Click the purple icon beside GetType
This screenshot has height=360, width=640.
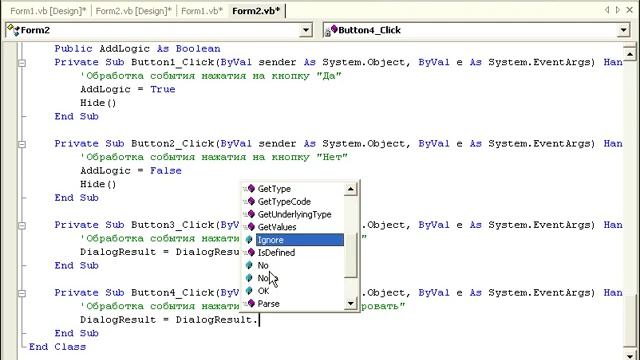250,189
